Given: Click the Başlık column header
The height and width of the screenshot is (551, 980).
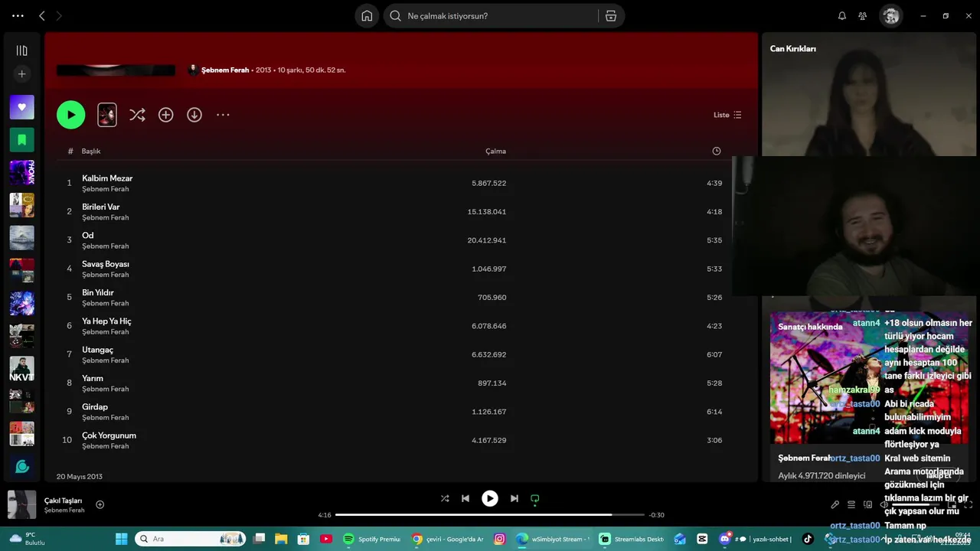Looking at the screenshot, I should coord(91,151).
